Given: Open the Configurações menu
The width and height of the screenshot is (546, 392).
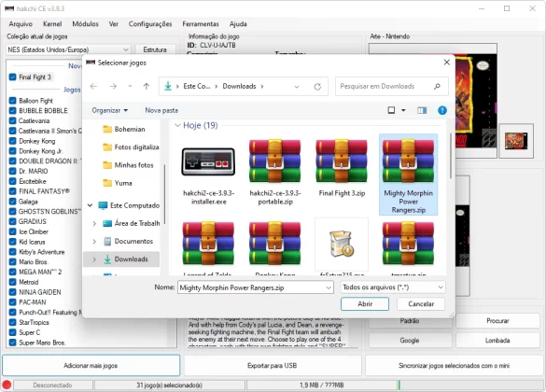Looking at the screenshot, I should click(x=150, y=24).
